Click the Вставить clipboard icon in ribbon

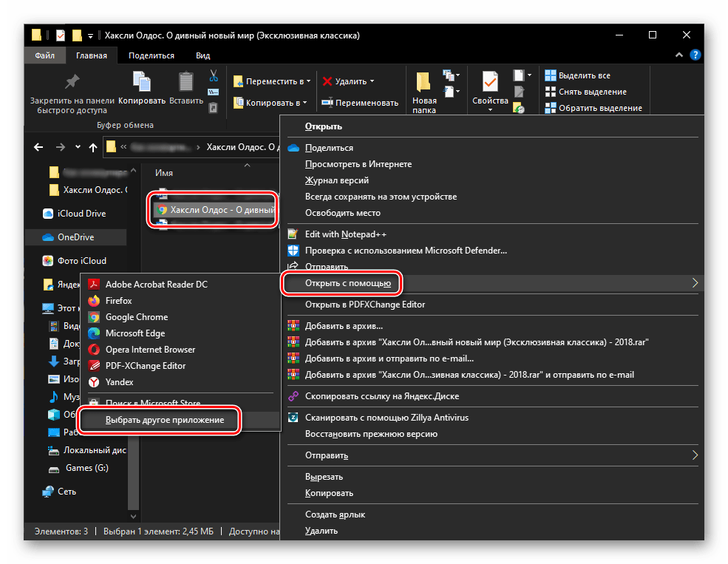coord(186,82)
